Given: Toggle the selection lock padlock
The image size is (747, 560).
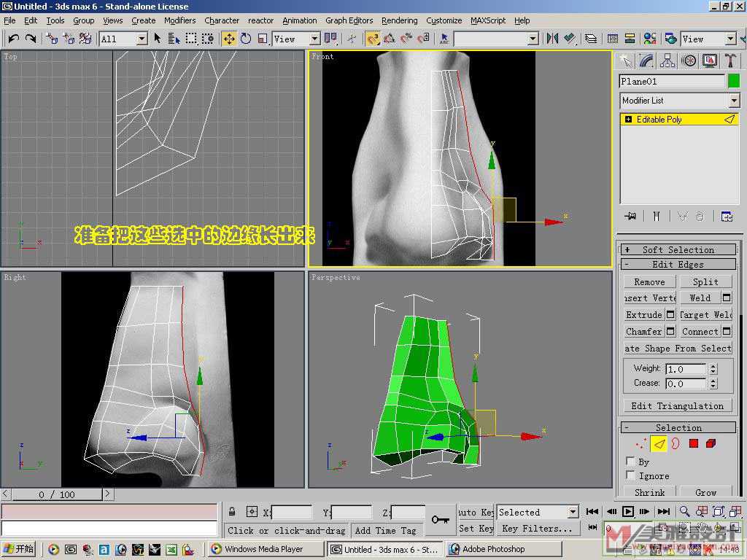Looking at the screenshot, I should click(232, 512).
